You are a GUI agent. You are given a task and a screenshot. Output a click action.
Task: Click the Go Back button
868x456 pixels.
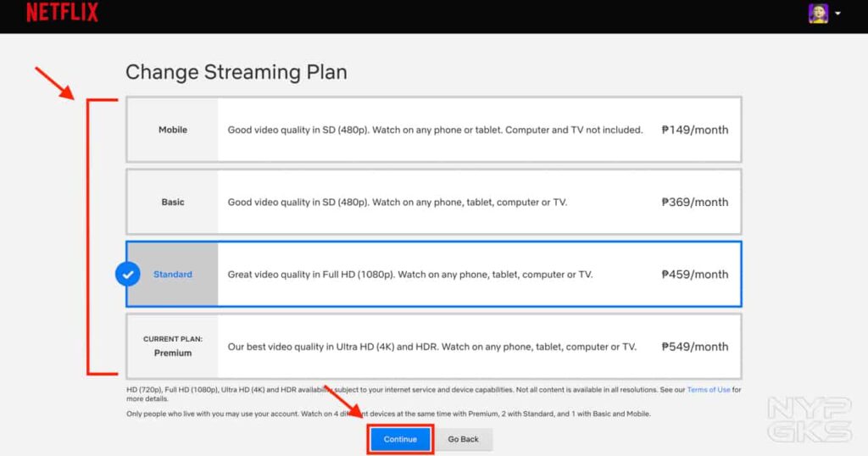[x=464, y=439]
